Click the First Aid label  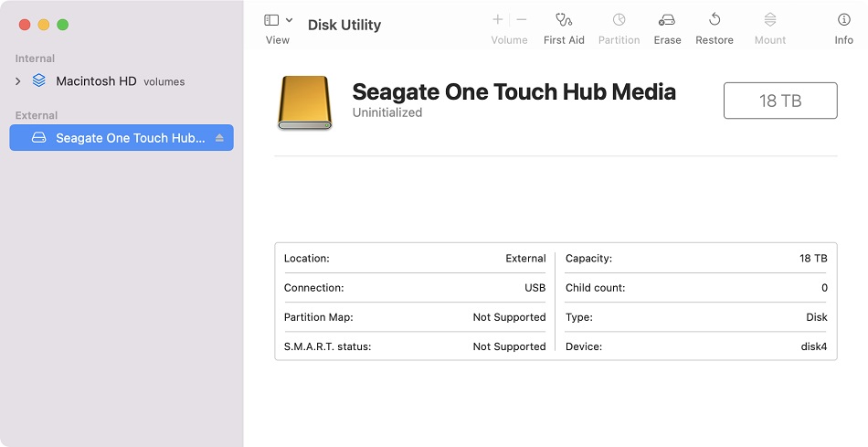564,40
